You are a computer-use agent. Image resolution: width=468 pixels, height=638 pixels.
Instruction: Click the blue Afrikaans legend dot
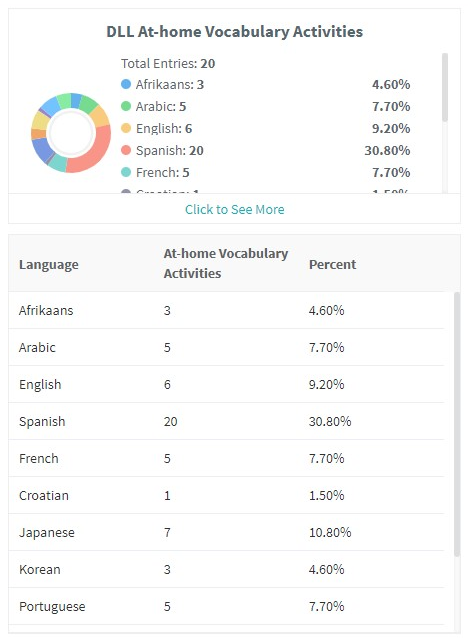pos(126,84)
